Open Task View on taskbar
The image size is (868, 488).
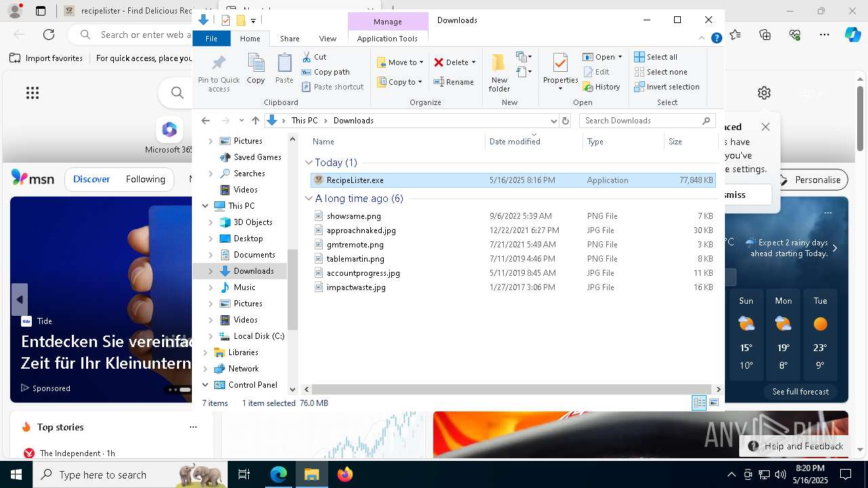(244, 474)
